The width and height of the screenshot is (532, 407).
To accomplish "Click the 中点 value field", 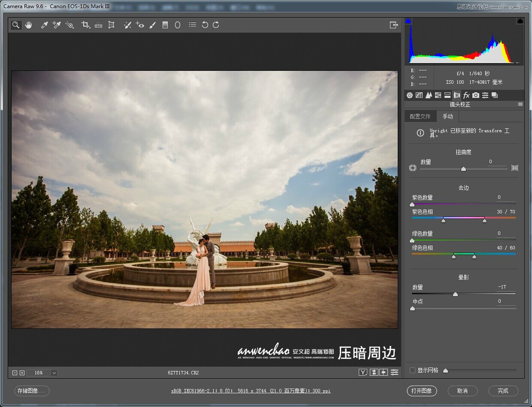I will pyautogui.click(x=506, y=301).
